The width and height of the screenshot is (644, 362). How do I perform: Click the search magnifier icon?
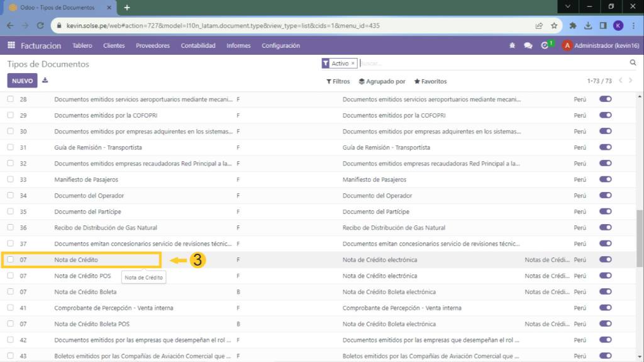[633, 63]
